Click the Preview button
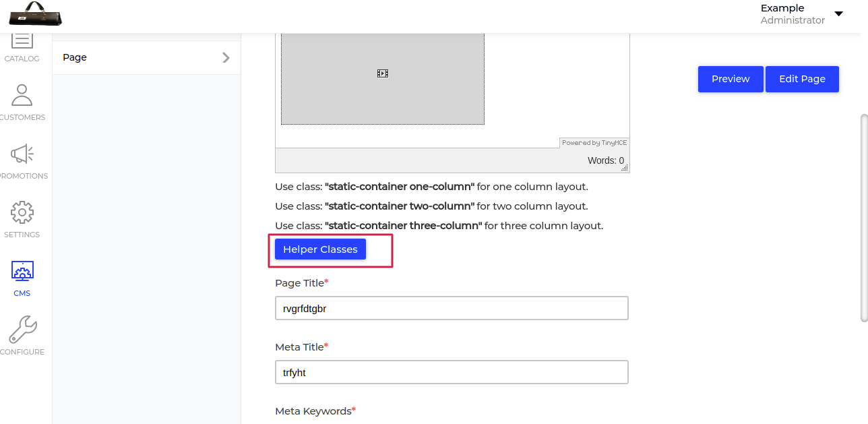Image resolution: width=868 pixels, height=424 pixels. [x=731, y=79]
